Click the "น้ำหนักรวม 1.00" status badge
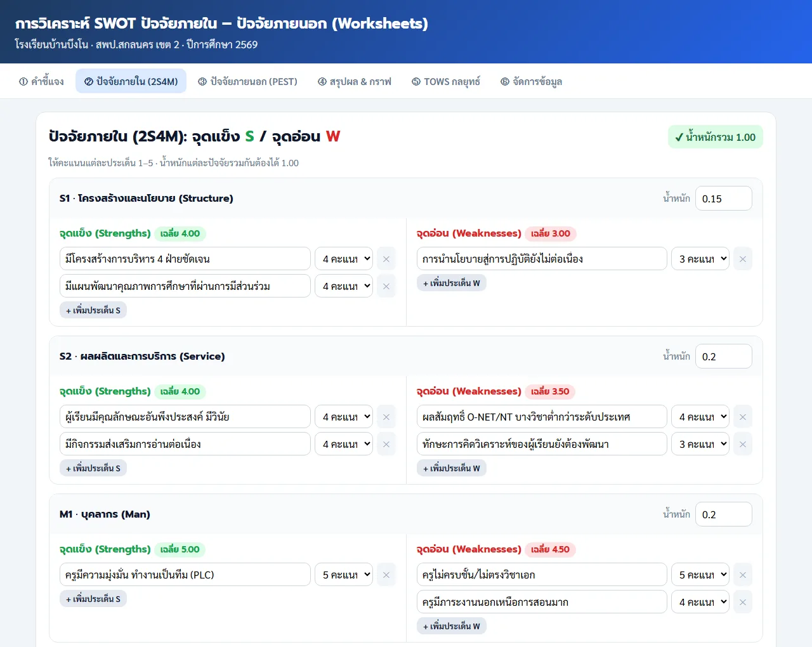This screenshot has width=812, height=647. (x=716, y=137)
